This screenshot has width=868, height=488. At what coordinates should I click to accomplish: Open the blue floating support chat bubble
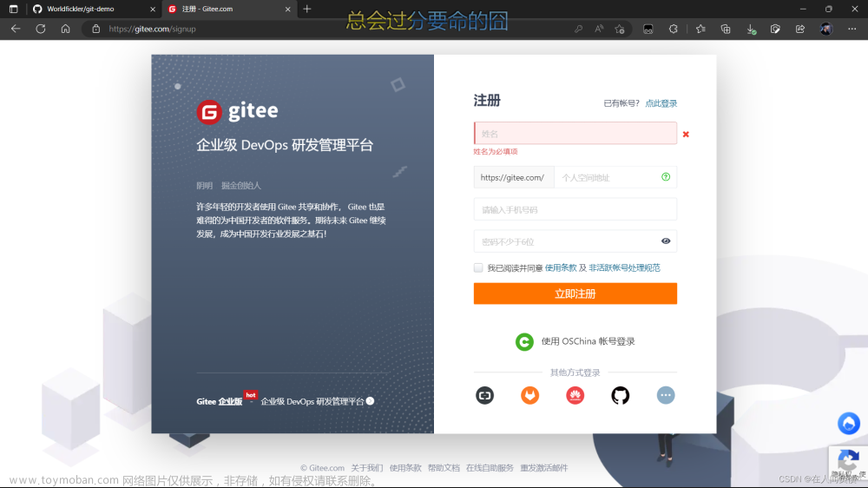click(849, 423)
